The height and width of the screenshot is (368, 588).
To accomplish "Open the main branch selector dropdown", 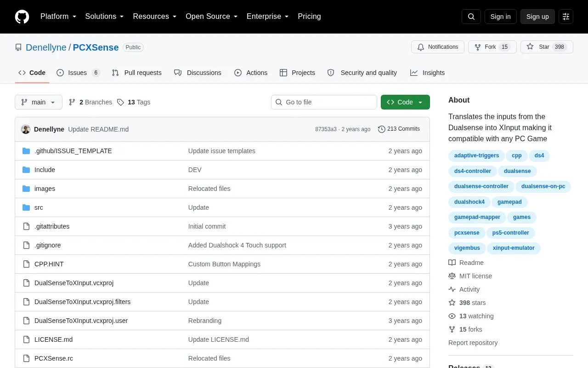I will coord(39,102).
